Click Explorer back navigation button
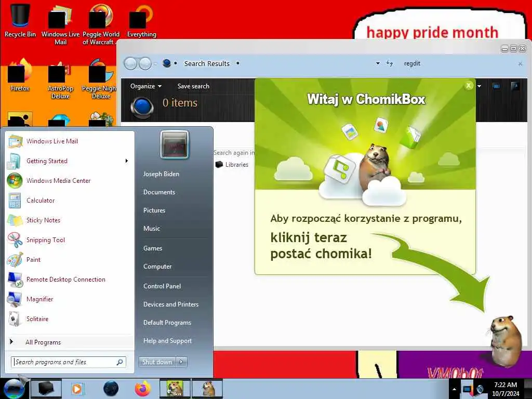532x399 pixels. pos(130,63)
